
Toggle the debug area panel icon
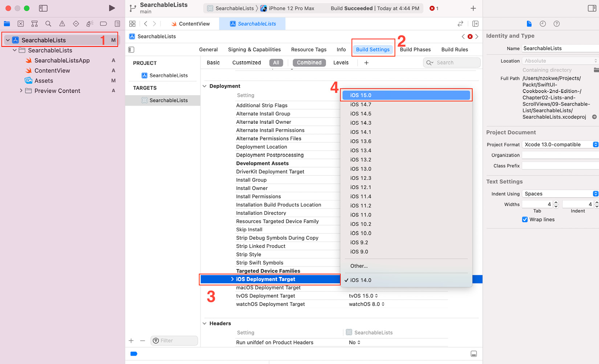coord(474,354)
